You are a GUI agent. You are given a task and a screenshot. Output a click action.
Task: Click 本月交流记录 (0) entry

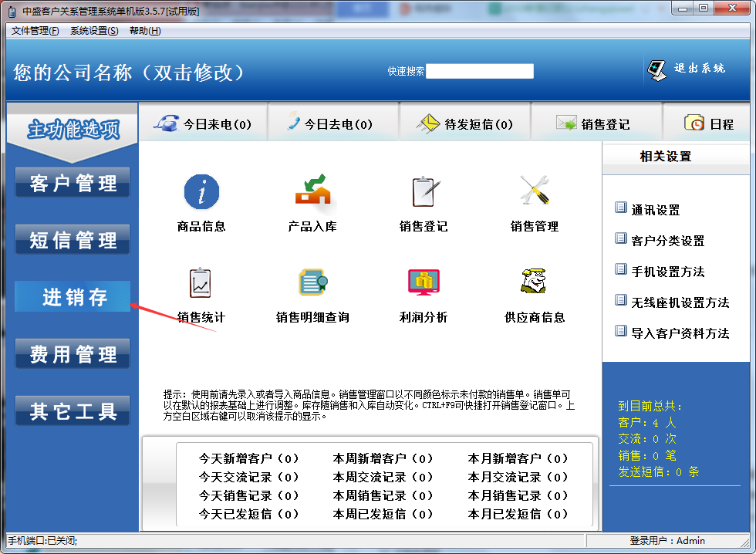tap(518, 477)
